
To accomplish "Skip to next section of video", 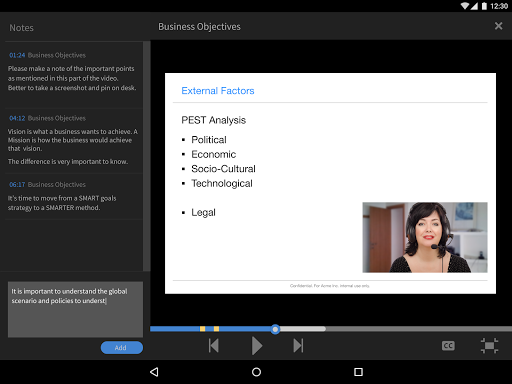I will pos(298,346).
